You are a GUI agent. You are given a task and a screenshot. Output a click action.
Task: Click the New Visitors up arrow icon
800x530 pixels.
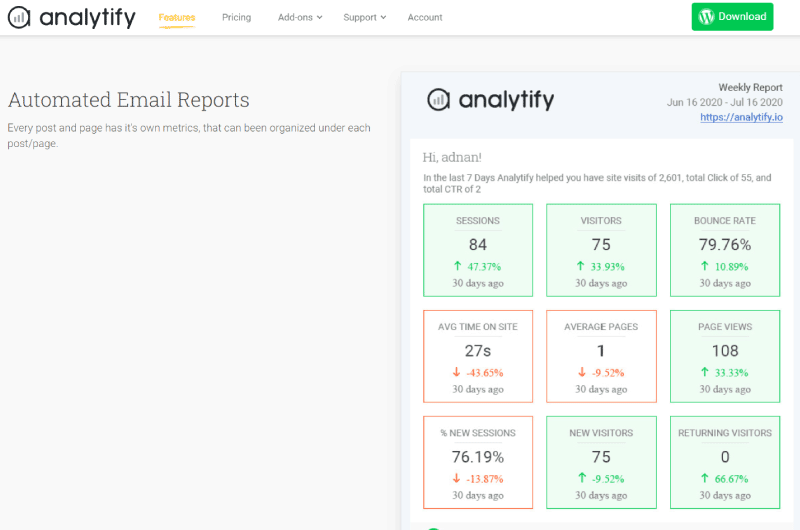click(x=582, y=478)
